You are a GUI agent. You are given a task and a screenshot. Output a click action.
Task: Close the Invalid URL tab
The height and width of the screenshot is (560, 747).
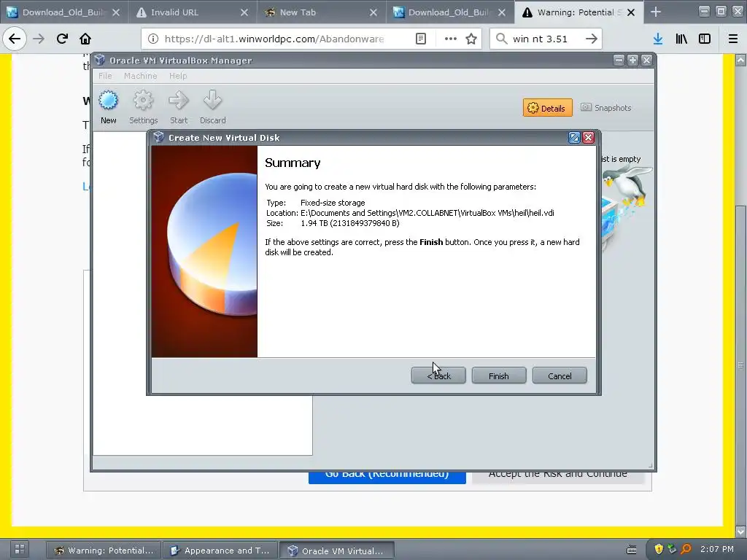pyautogui.click(x=244, y=12)
